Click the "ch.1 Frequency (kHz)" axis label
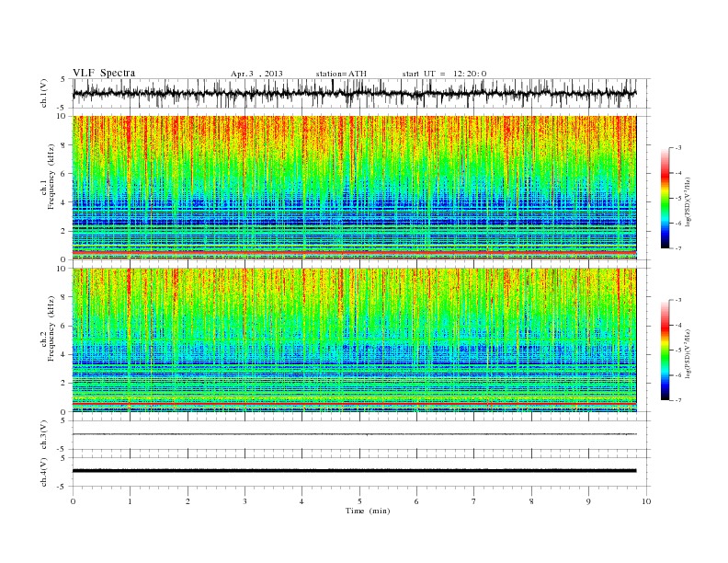The height and width of the screenshot is (563, 728). pyautogui.click(x=48, y=177)
